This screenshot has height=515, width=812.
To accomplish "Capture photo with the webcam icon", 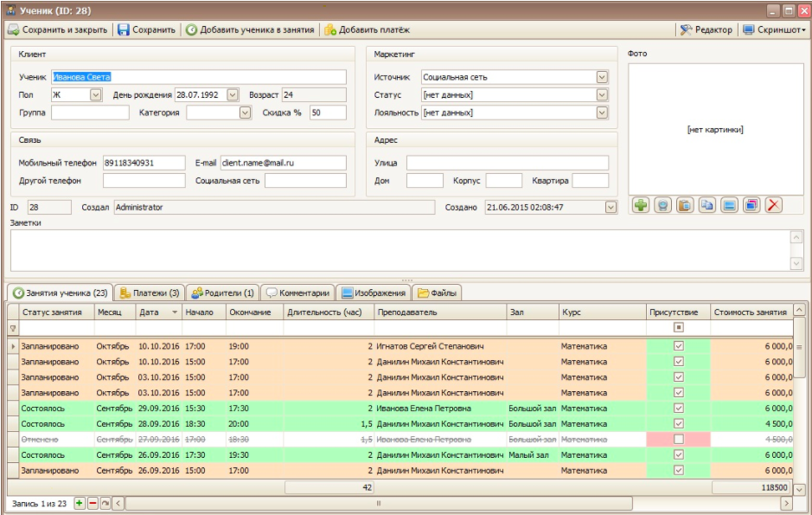I will pyautogui.click(x=662, y=206).
